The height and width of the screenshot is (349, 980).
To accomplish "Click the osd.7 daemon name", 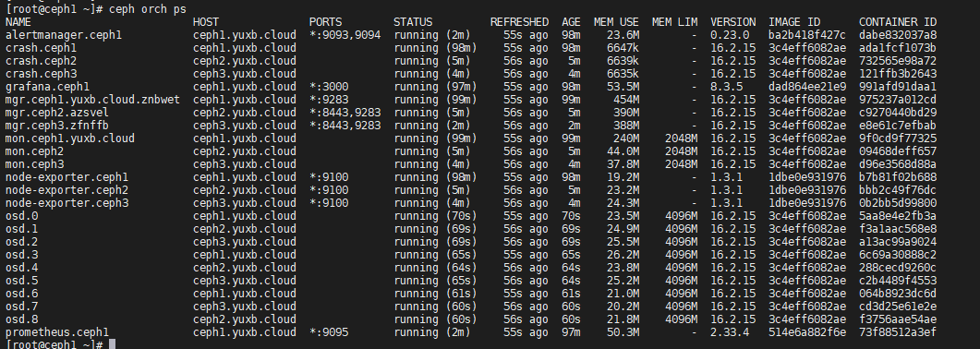I will [x=21, y=306].
